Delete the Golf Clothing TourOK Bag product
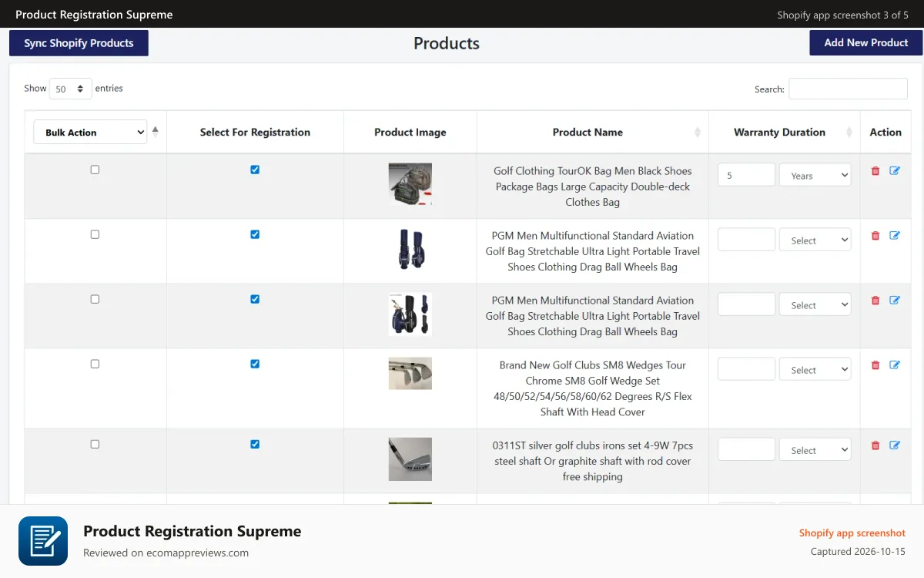924x578 pixels. coord(875,171)
